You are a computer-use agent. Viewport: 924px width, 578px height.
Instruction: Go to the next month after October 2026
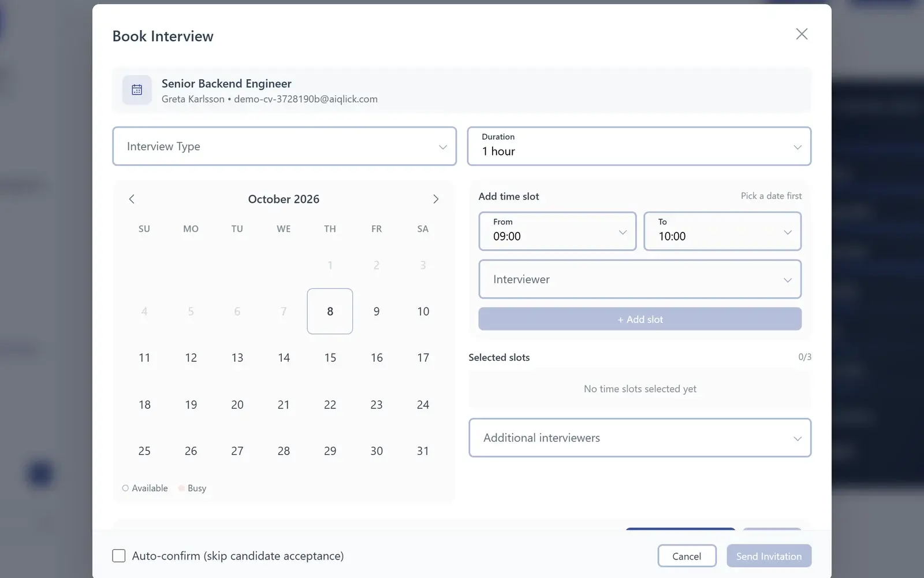click(436, 199)
